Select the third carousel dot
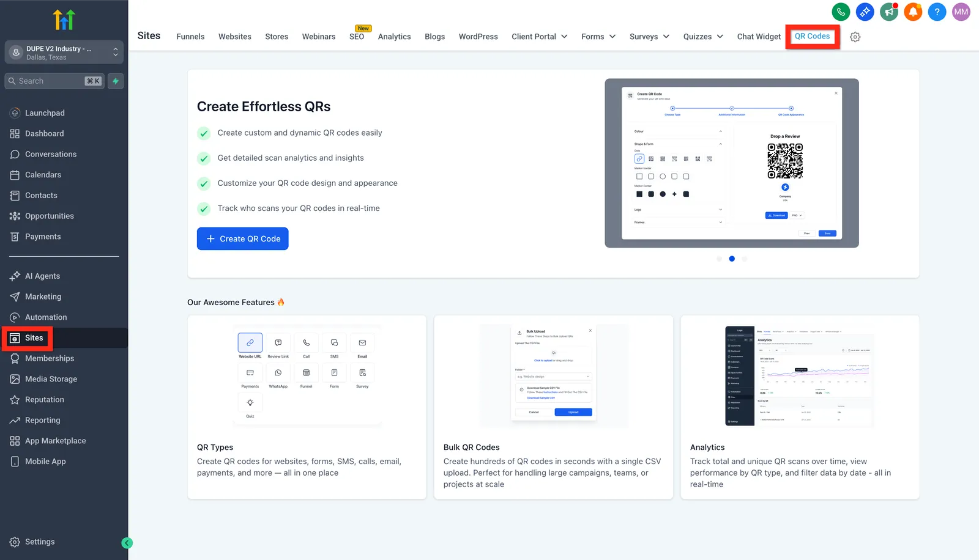This screenshot has width=979, height=560. [x=744, y=259]
